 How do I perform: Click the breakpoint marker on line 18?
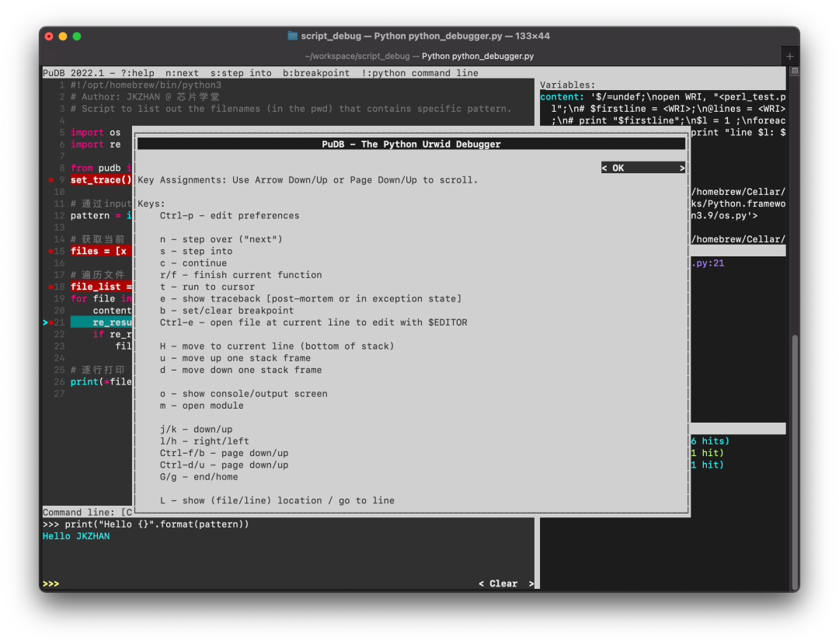point(50,287)
